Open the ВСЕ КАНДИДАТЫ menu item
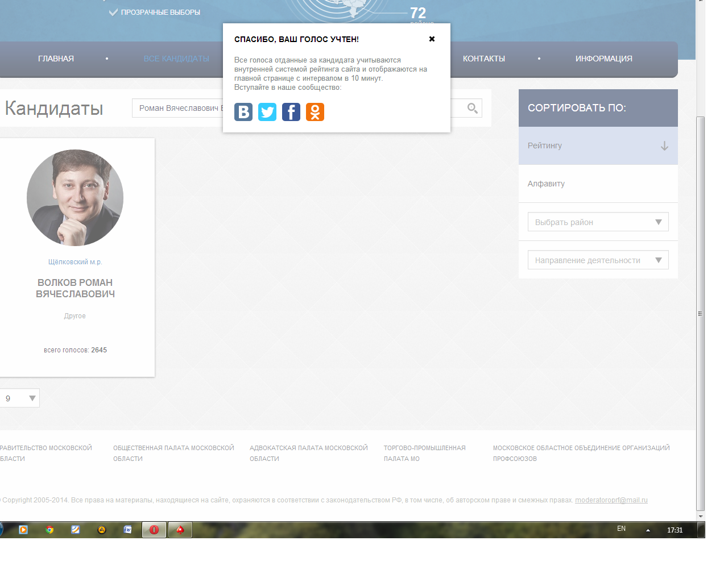728x582 pixels. pyautogui.click(x=176, y=59)
